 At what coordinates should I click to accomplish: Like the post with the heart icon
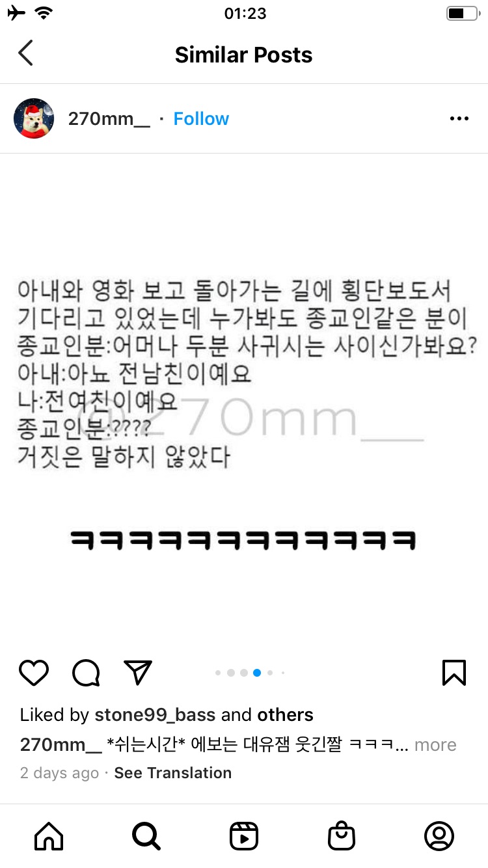(34, 673)
